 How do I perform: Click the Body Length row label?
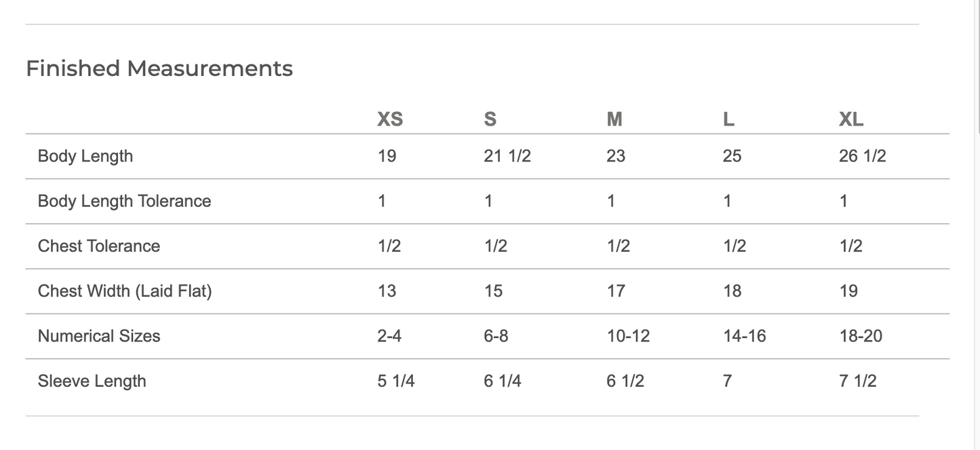[85, 156]
